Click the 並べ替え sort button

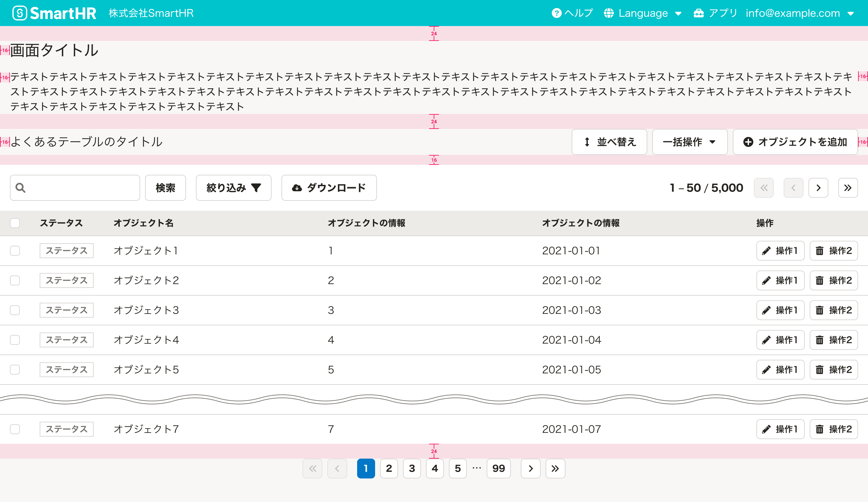pos(609,142)
